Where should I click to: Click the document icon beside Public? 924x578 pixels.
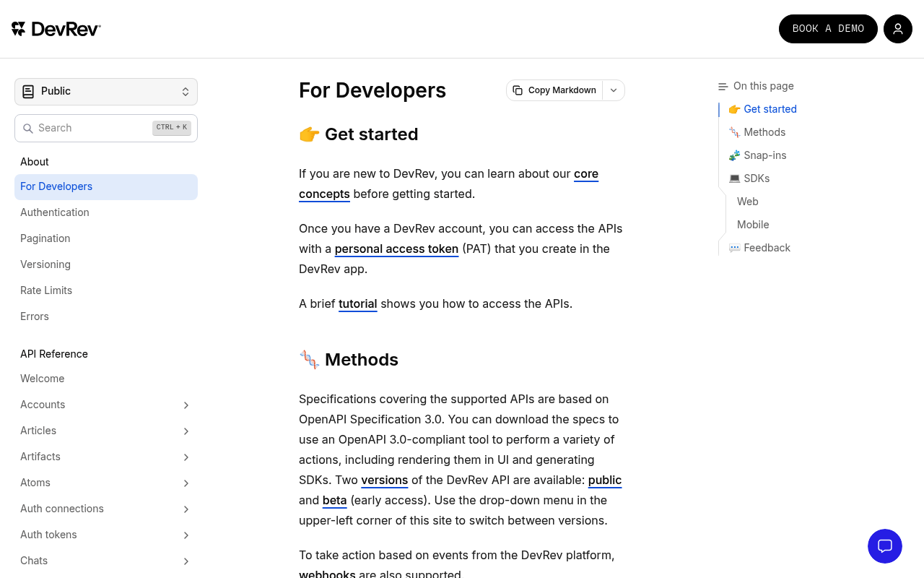click(x=28, y=91)
